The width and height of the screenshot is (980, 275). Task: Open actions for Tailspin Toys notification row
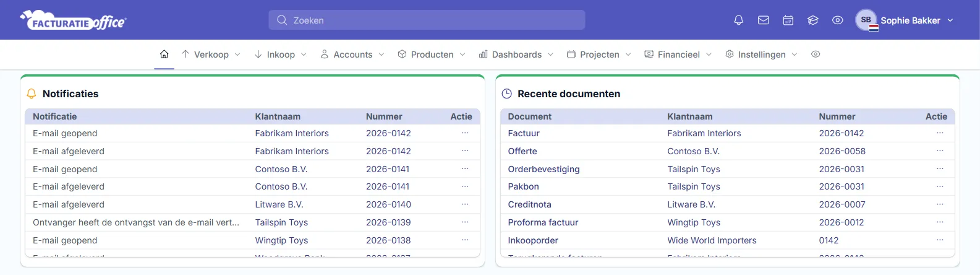point(465,222)
